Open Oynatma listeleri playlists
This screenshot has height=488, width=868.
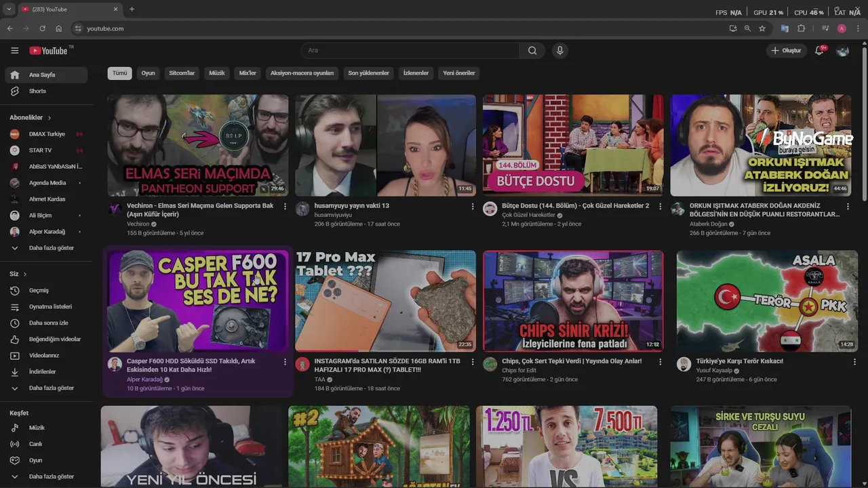45,306
